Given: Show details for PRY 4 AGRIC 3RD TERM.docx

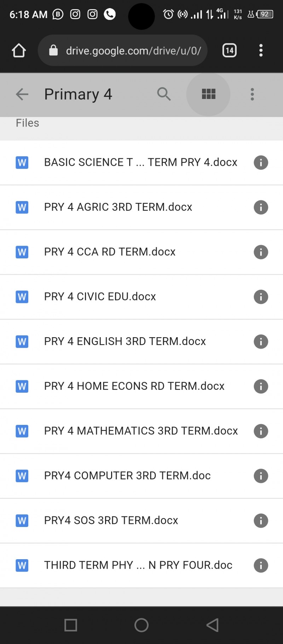Looking at the screenshot, I should click(261, 207).
